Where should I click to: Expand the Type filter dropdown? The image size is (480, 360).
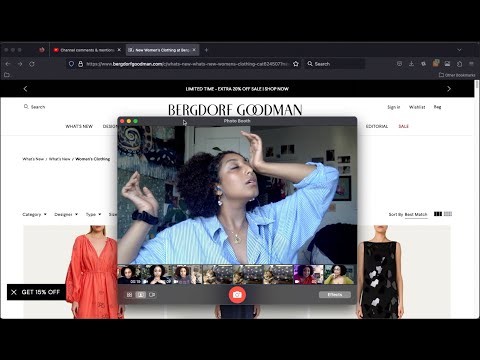[x=93, y=214]
